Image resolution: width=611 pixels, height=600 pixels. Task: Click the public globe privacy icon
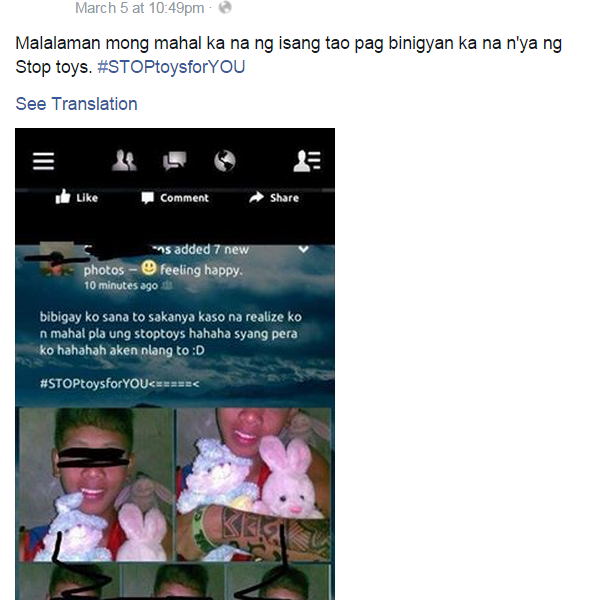[225, 7]
